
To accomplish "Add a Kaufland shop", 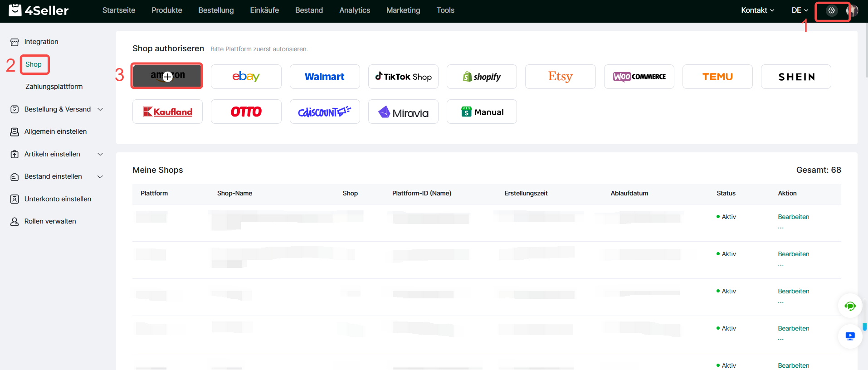I will coord(167,112).
